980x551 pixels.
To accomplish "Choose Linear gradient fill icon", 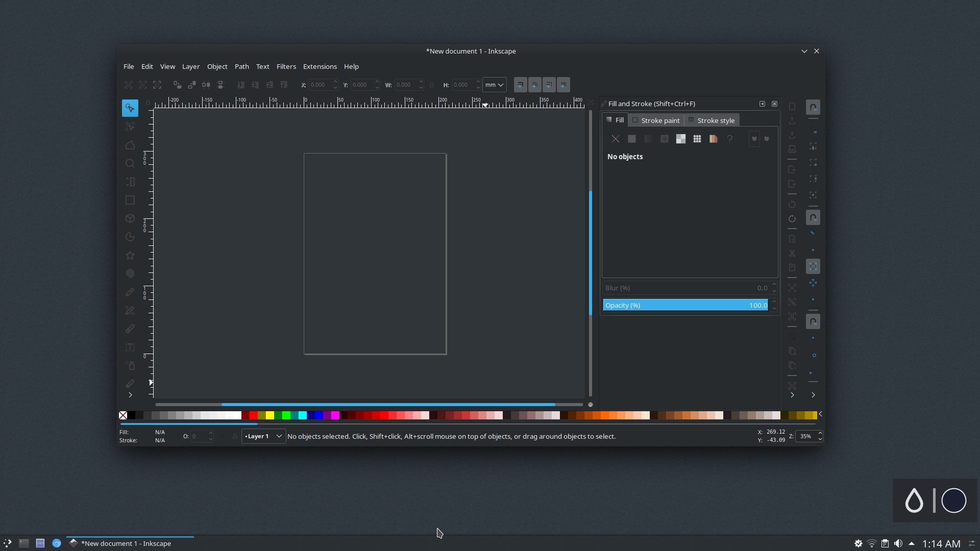I will point(648,139).
